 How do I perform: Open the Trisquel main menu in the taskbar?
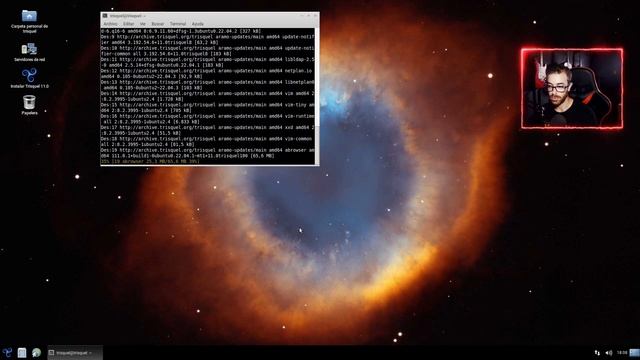tap(7, 353)
